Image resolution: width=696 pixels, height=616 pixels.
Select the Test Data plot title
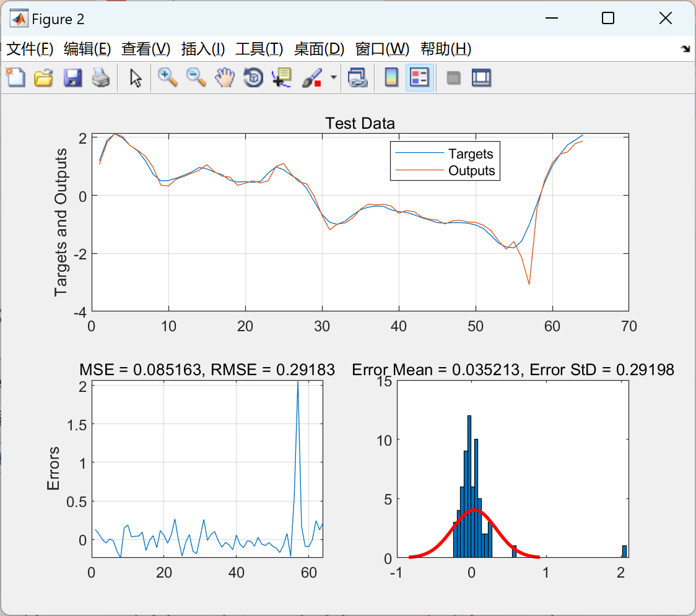click(360, 123)
